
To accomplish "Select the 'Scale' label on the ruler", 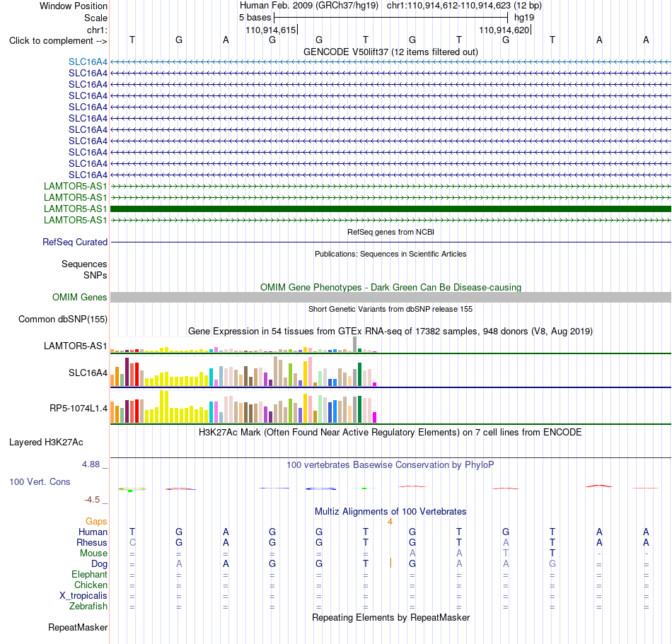I will (95, 18).
